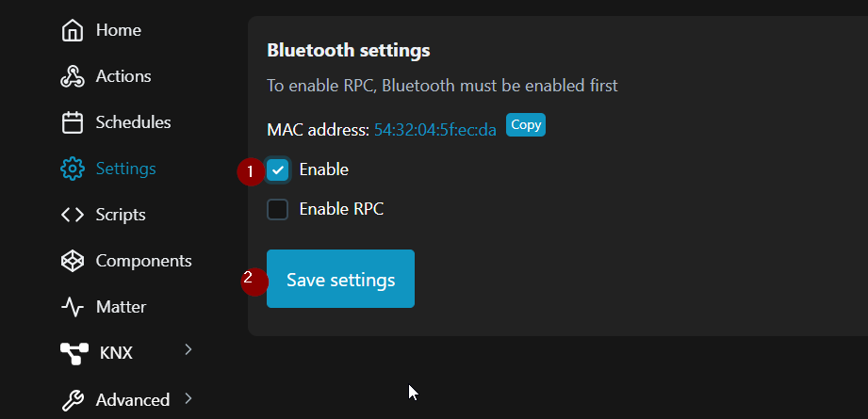Click the Components cube icon
Image resolution: width=868 pixels, height=419 pixels.
click(x=73, y=261)
